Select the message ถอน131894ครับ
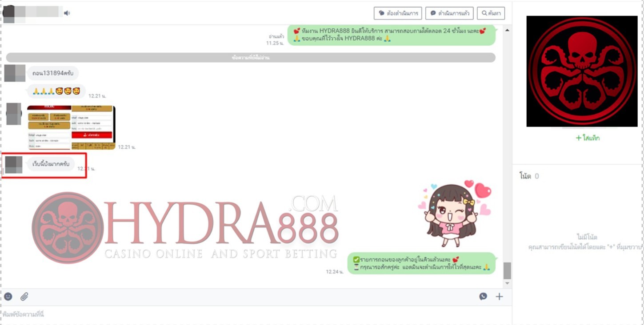The height and width of the screenshot is (325, 644). tap(52, 73)
